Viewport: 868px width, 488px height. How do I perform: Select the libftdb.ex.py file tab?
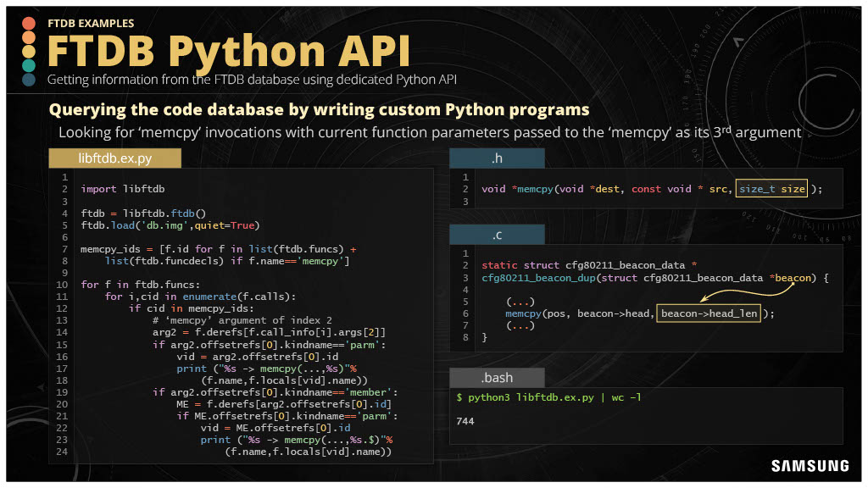[x=114, y=158]
